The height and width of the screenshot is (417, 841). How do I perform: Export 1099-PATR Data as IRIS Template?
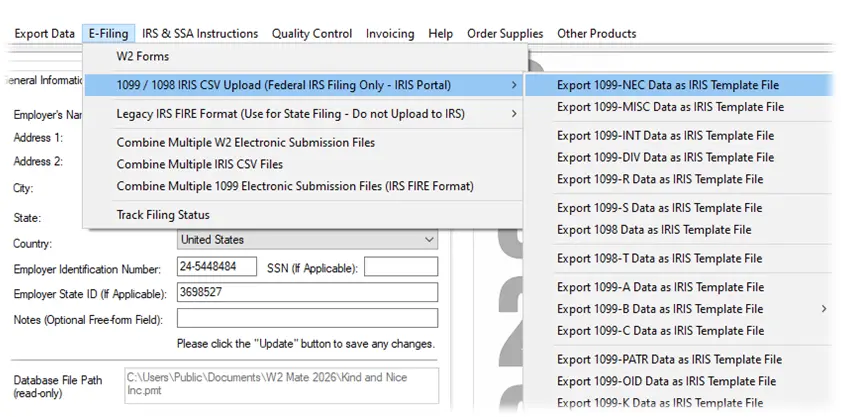coord(679,359)
